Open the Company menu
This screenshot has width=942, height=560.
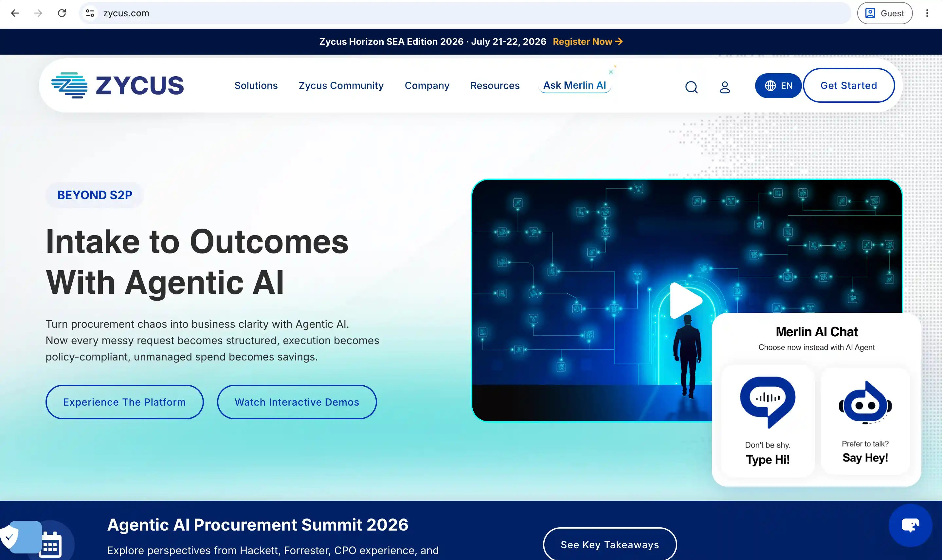pos(427,86)
